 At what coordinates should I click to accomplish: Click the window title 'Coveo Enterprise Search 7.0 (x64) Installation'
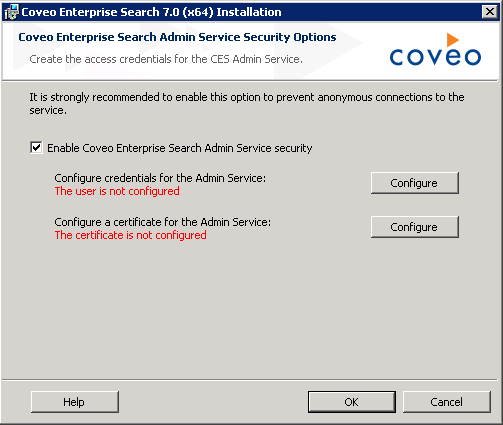(151, 12)
